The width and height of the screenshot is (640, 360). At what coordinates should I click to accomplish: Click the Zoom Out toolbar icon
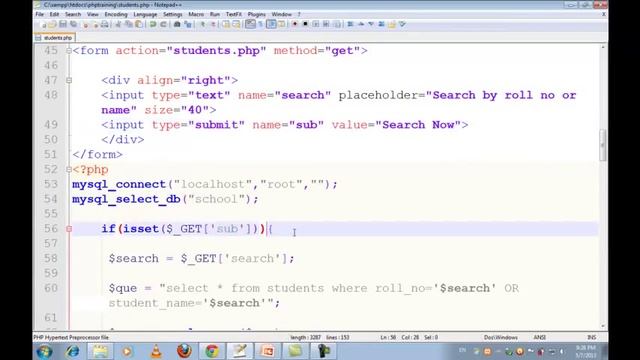213,24
